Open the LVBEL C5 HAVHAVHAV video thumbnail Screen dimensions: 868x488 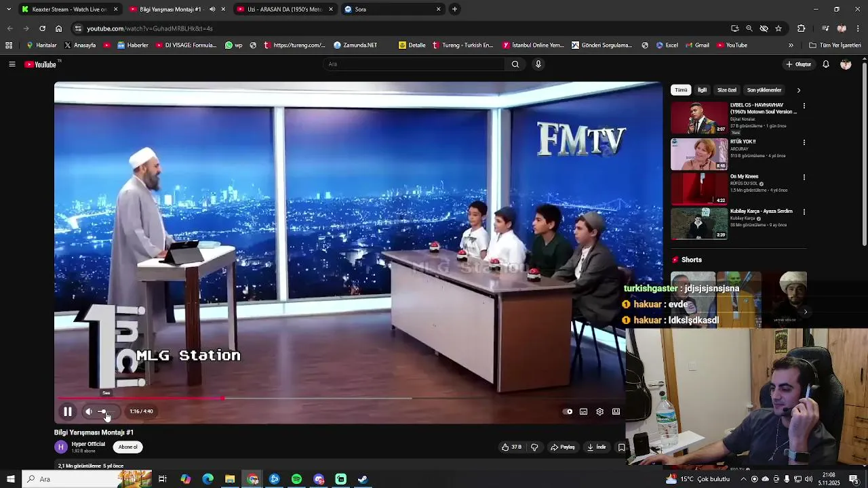click(699, 118)
